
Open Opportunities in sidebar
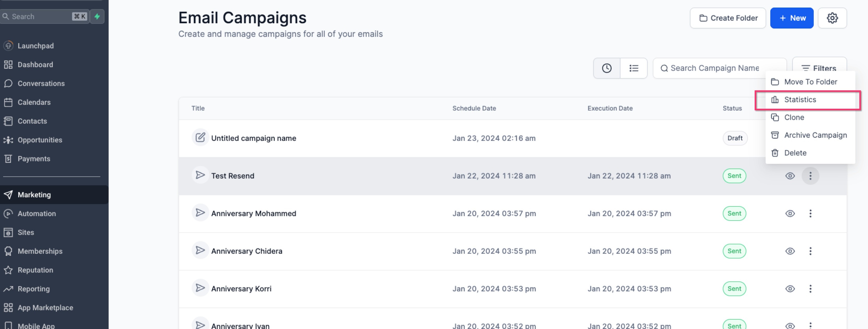coord(40,140)
